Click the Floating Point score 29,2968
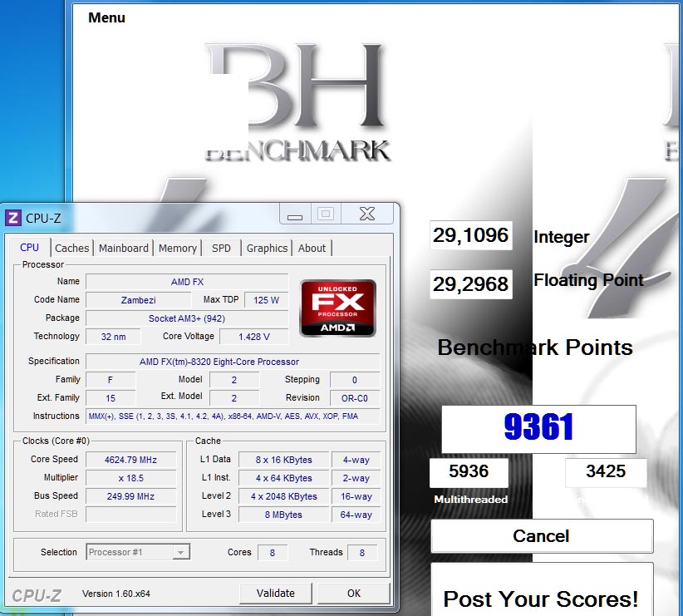This screenshot has width=683, height=616. [471, 284]
